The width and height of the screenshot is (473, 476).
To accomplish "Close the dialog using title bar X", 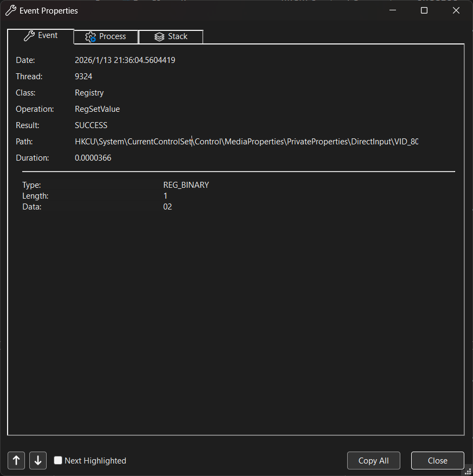I will 456,10.
